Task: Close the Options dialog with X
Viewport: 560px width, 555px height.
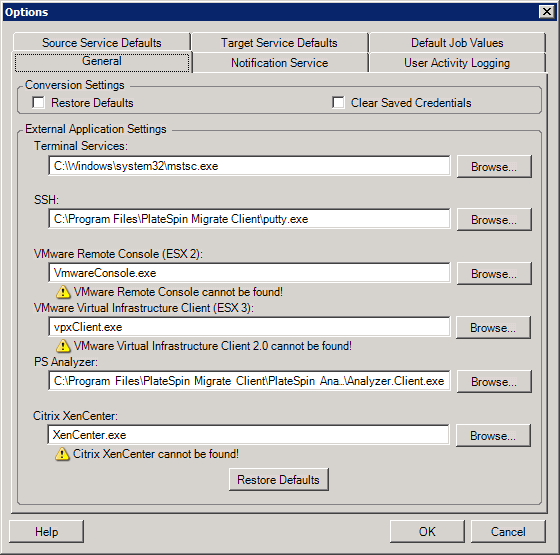Action: (547, 12)
